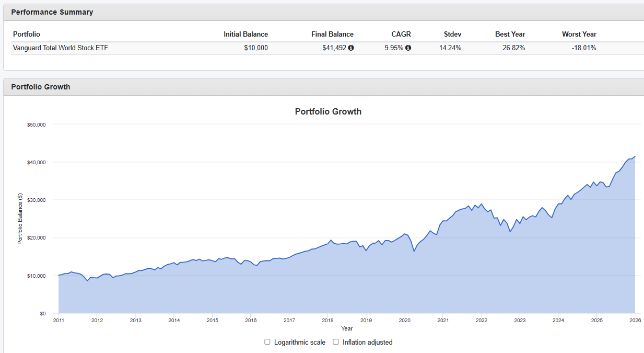This screenshot has height=353, width=644.
Task: Click the 2023 x-axis label
Action: [x=520, y=320]
